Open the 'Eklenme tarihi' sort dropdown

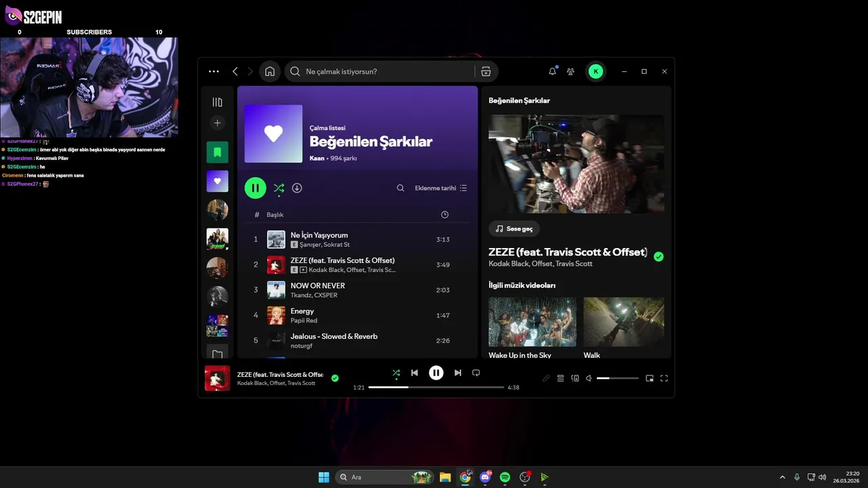pos(441,188)
